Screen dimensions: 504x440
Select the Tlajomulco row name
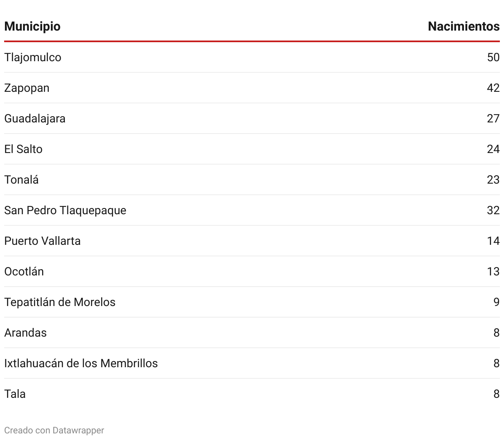click(x=33, y=57)
